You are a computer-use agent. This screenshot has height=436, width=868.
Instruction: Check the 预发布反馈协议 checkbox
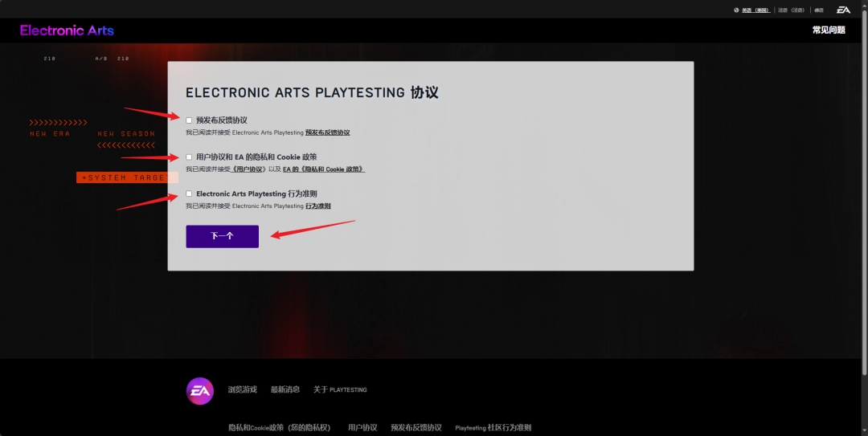[x=190, y=120]
